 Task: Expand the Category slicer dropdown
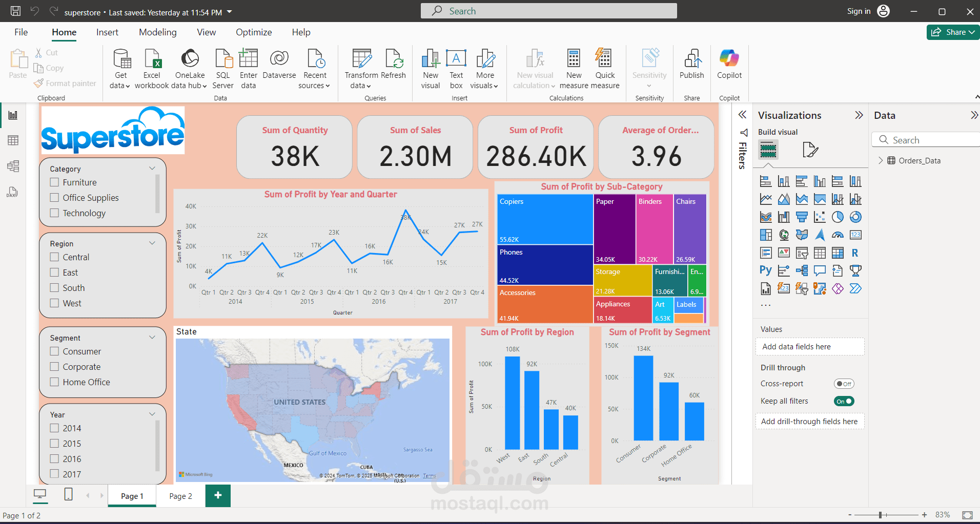[152, 169]
